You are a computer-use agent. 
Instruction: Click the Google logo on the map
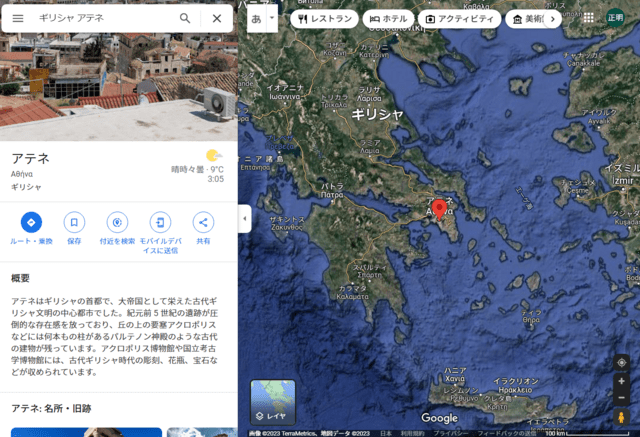pos(440,418)
